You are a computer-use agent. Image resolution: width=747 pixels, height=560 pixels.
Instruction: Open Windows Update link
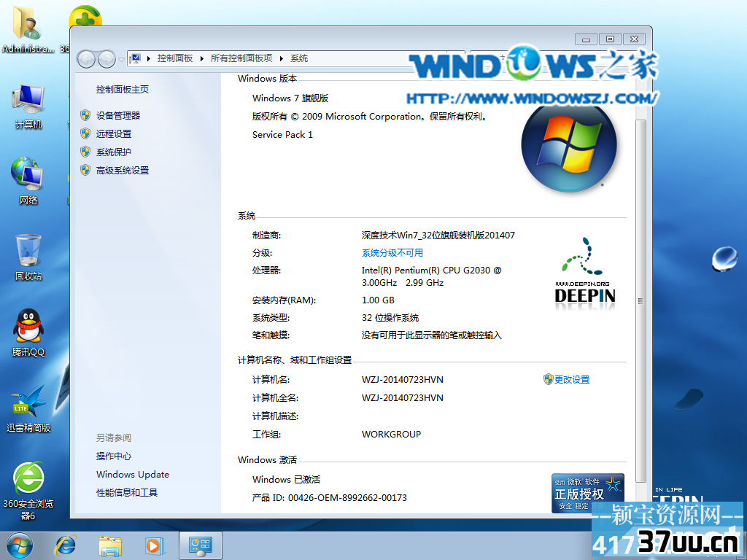[x=133, y=474]
